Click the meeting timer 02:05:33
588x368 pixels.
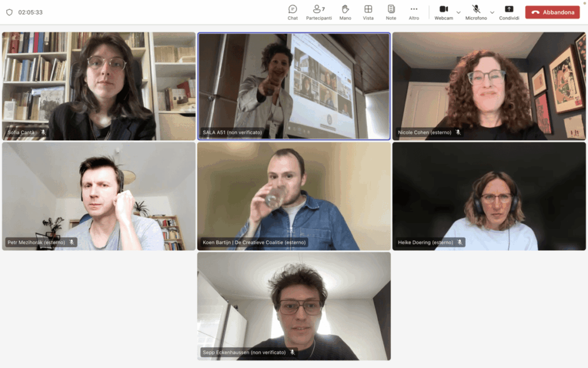click(30, 12)
